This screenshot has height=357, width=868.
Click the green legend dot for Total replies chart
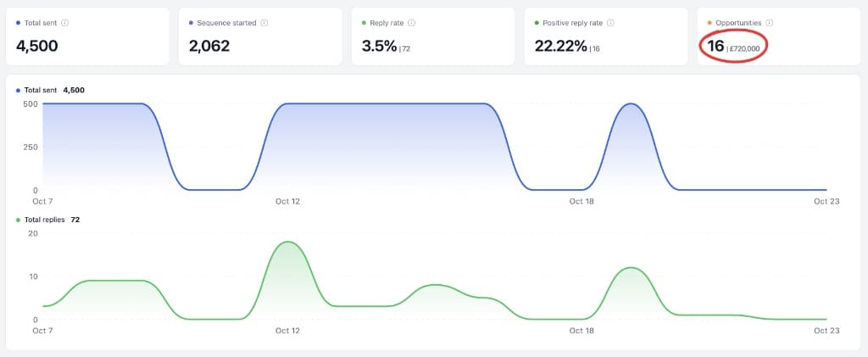(x=19, y=220)
